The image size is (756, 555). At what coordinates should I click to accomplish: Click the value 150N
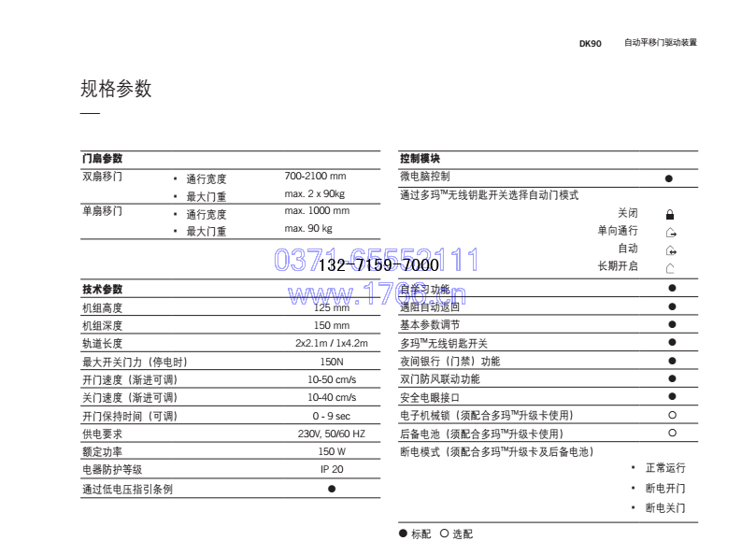332,362
